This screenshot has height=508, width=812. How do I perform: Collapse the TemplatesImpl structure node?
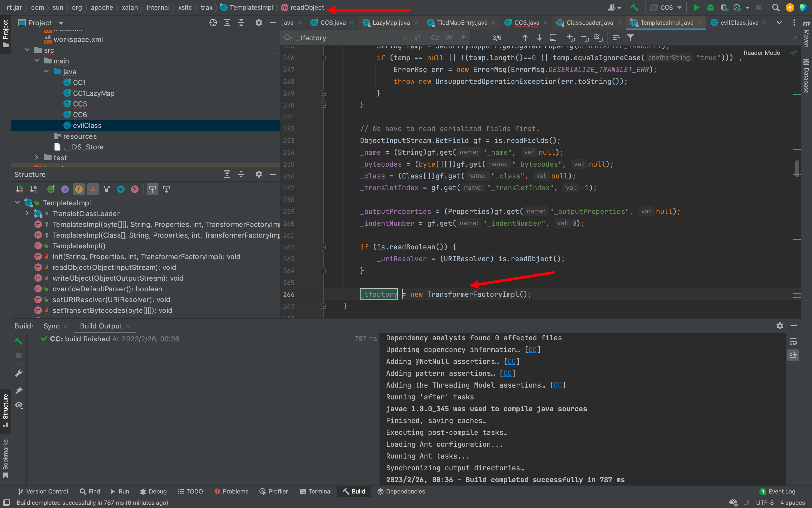(x=17, y=203)
